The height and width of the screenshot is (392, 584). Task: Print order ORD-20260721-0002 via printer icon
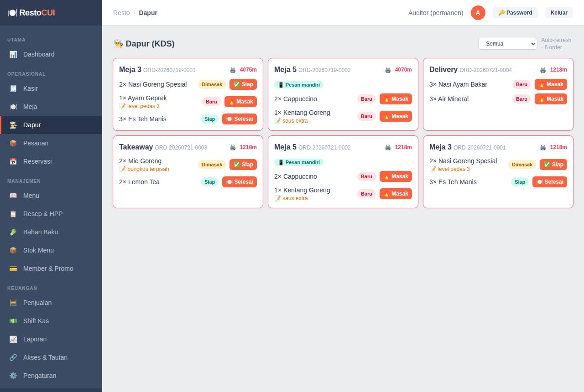tap(388, 147)
